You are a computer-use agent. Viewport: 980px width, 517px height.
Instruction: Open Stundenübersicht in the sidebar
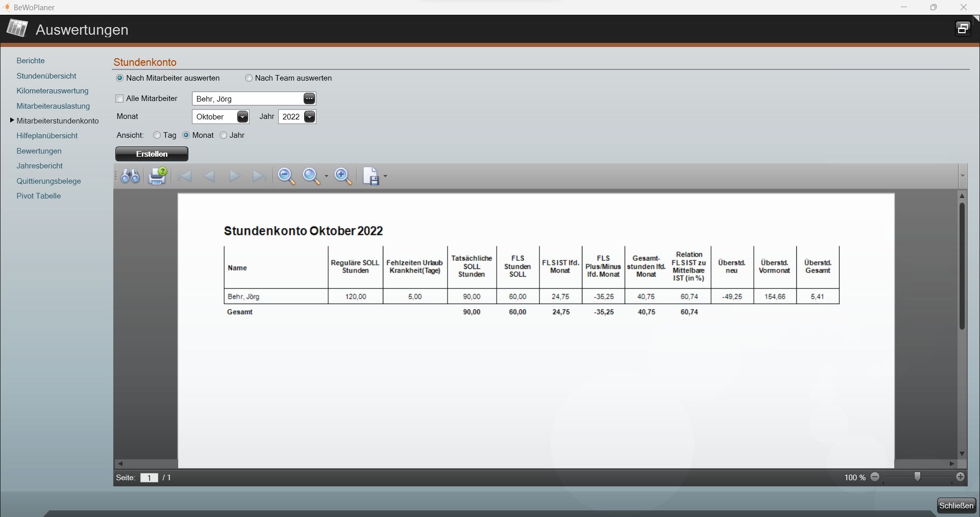(x=46, y=76)
